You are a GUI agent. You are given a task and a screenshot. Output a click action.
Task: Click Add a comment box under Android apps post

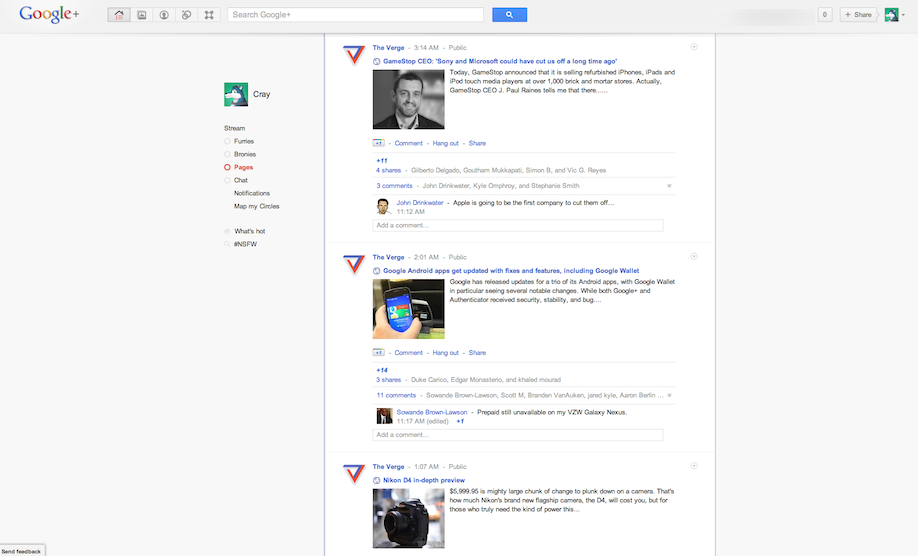(518, 435)
